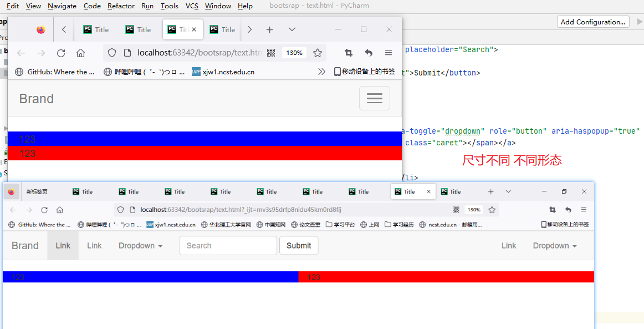Click the Firefox logo icon in the upper browser
644x329 pixels.
pyautogui.click(x=40, y=29)
